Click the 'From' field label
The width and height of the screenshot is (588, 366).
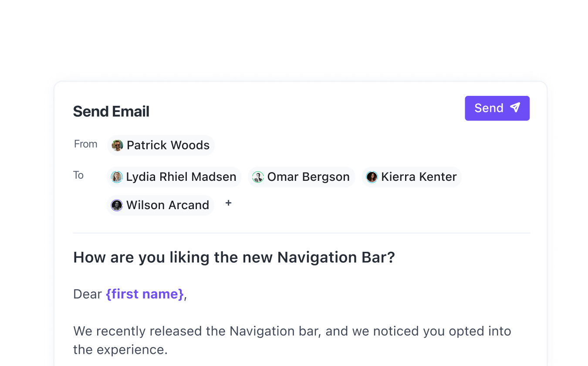click(85, 144)
